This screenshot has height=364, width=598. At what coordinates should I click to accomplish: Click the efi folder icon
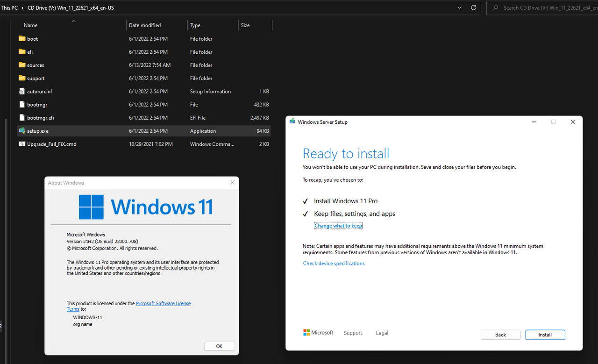21,52
